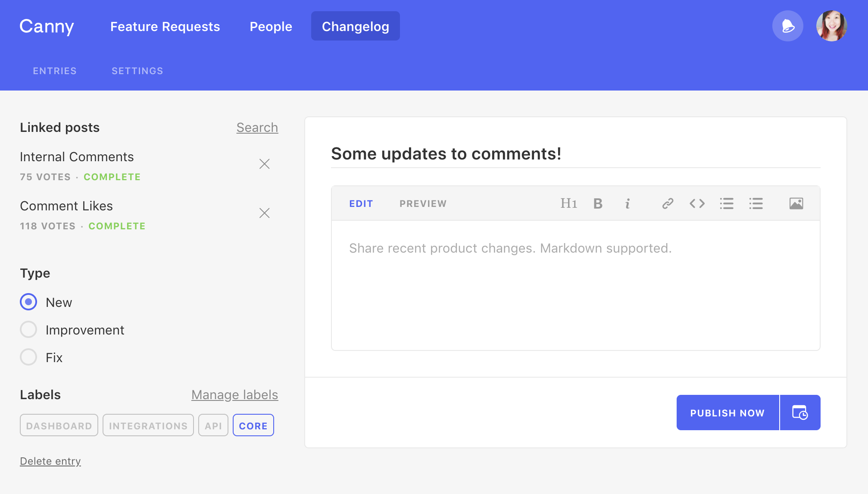868x494 pixels.
Task: Select the EDIT editor tab
Action: tap(361, 203)
